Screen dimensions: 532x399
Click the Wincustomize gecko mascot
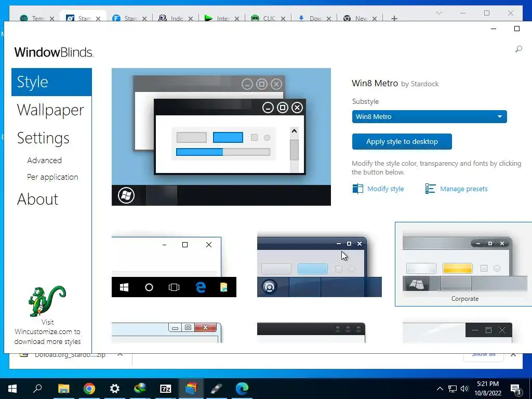coord(47,301)
